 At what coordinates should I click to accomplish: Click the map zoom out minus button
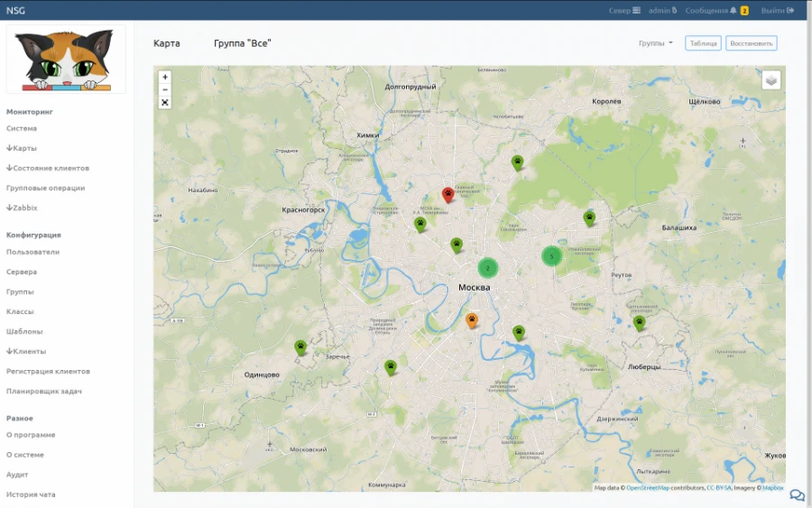click(165, 90)
